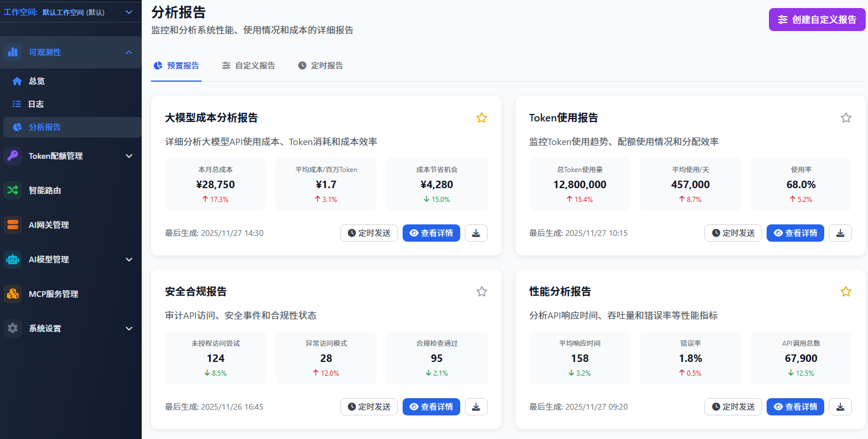Click the 总览 home icon

(x=17, y=81)
